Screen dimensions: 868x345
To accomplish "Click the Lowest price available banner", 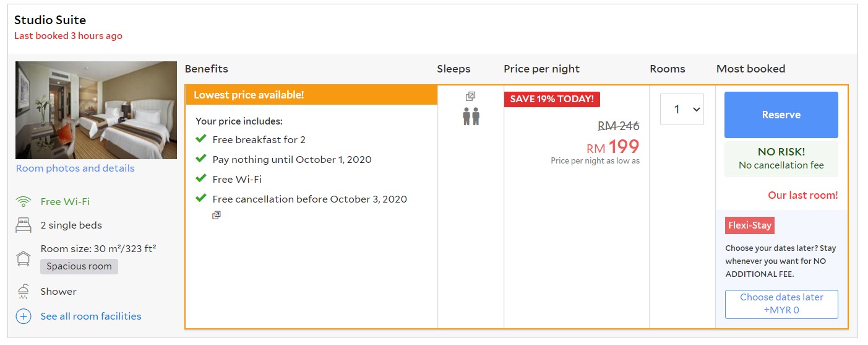I will (x=311, y=95).
